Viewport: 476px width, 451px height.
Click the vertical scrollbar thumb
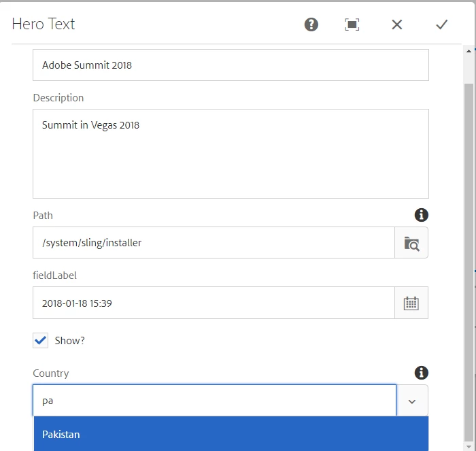tap(469, 262)
